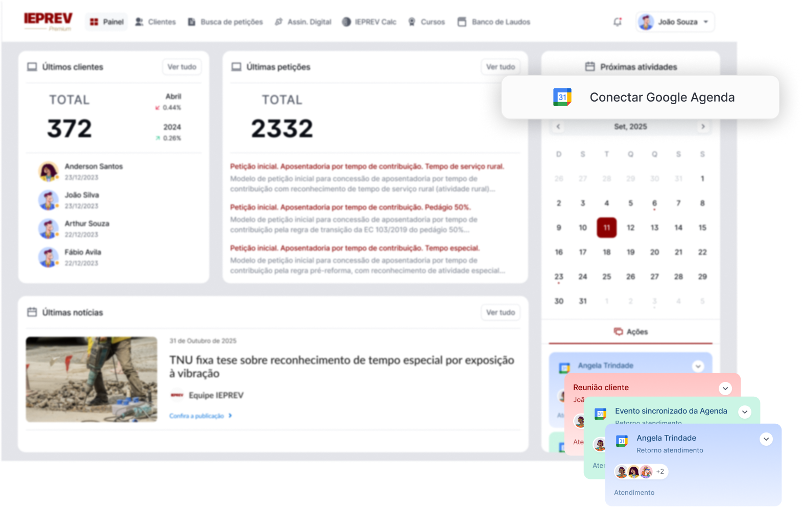Screen dimensions: 804x532
Task: Expand the Reunião cliente card
Action: 725,389
